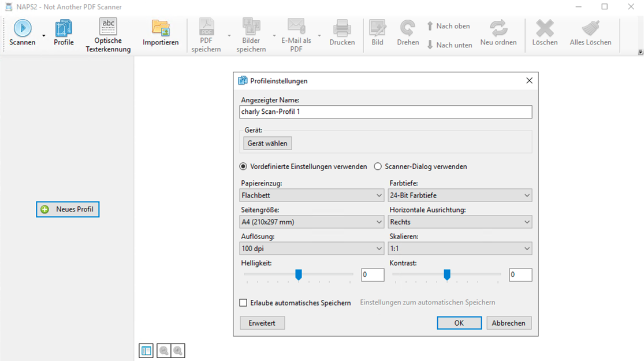644x361 pixels.
Task: Open the Farbtiefe dropdown
Action: pos(460,196)
